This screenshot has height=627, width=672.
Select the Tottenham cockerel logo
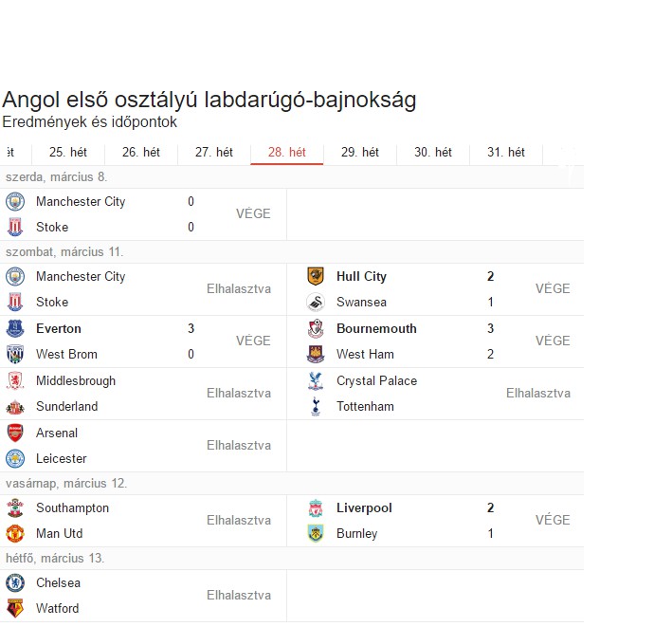(x=316, y=407)
